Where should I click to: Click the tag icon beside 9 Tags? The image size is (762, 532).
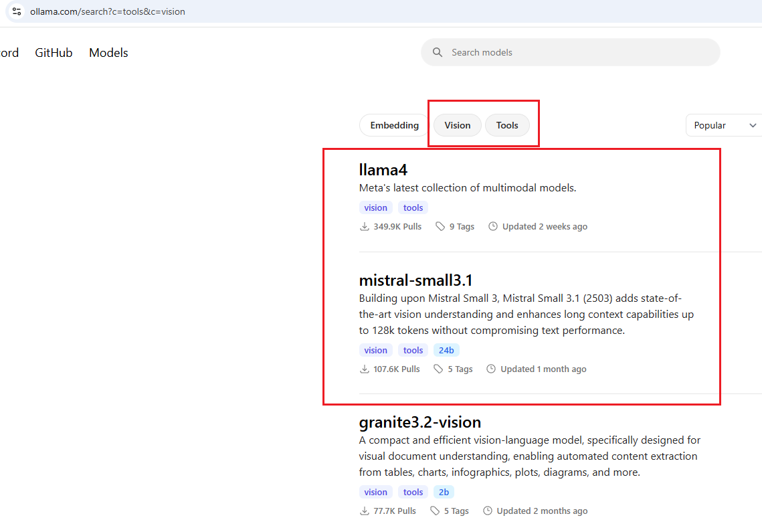coord(440,226)
